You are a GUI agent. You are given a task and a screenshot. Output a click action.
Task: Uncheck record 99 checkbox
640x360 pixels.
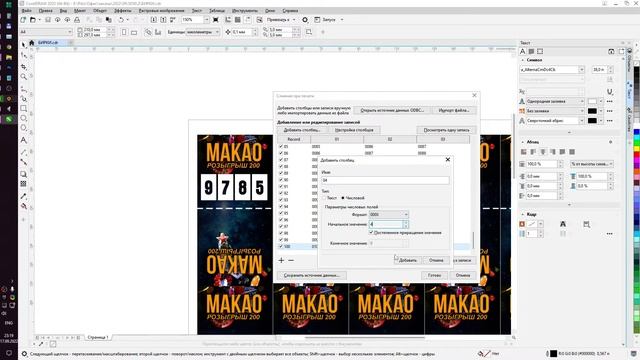pyautogui.click(x=281, y=240)
